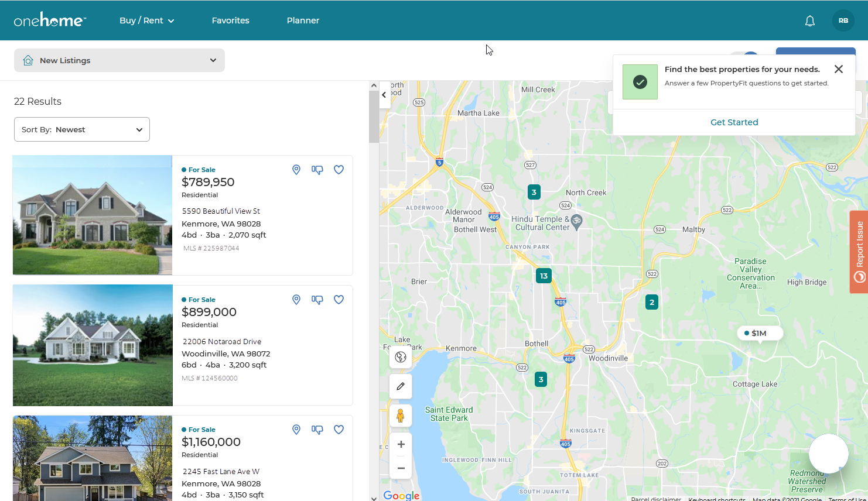The height and width of the screenshot is (501, 868).
Task: Close the PropertyFit notification popup
Action: [839, 69]
